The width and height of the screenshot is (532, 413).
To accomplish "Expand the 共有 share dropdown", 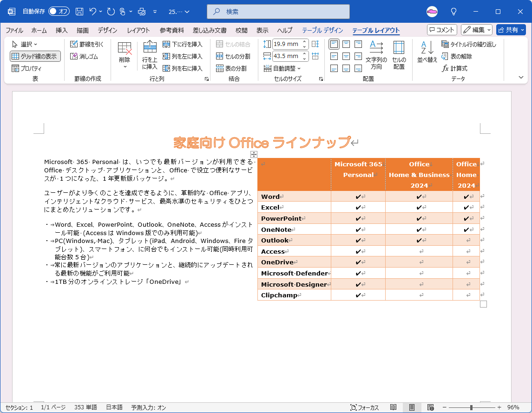I will 523,30.
